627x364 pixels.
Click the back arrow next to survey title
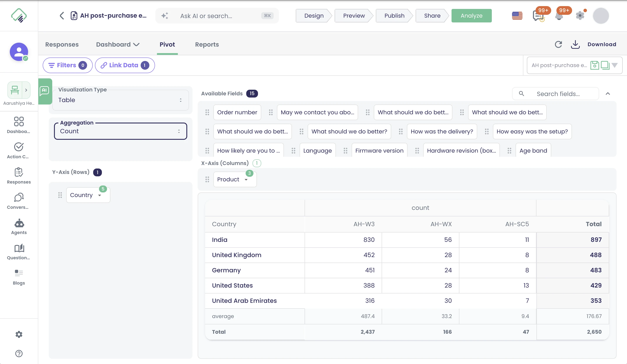(x=62, y=16)
